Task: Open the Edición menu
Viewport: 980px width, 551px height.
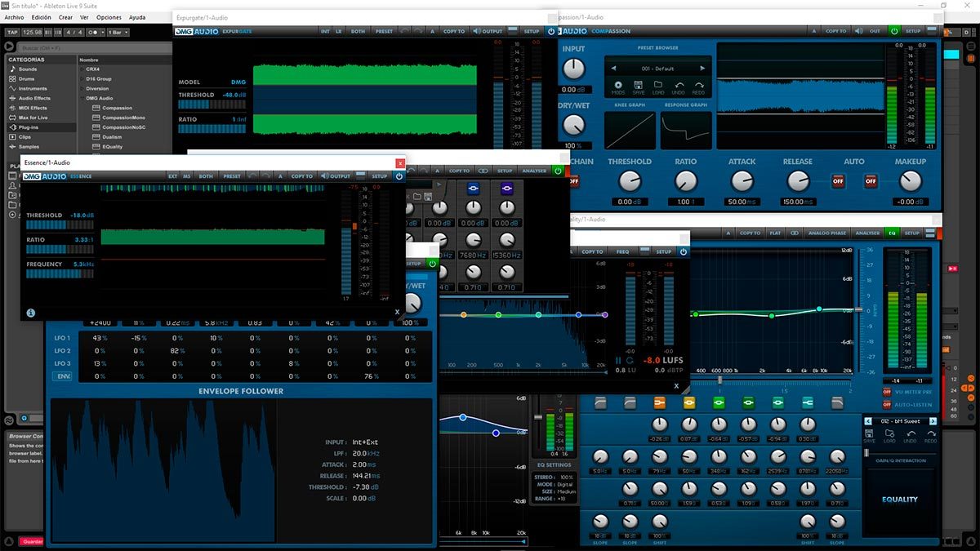Action: point(41,17)
